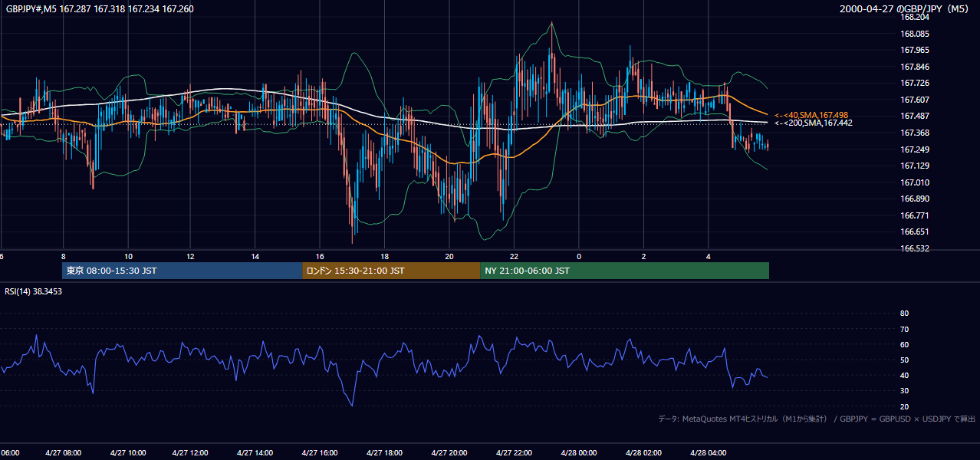Click the RSI scale value 50
This screenshot has height=460, width=980.
pyautogui.click(x=904, y=360)
